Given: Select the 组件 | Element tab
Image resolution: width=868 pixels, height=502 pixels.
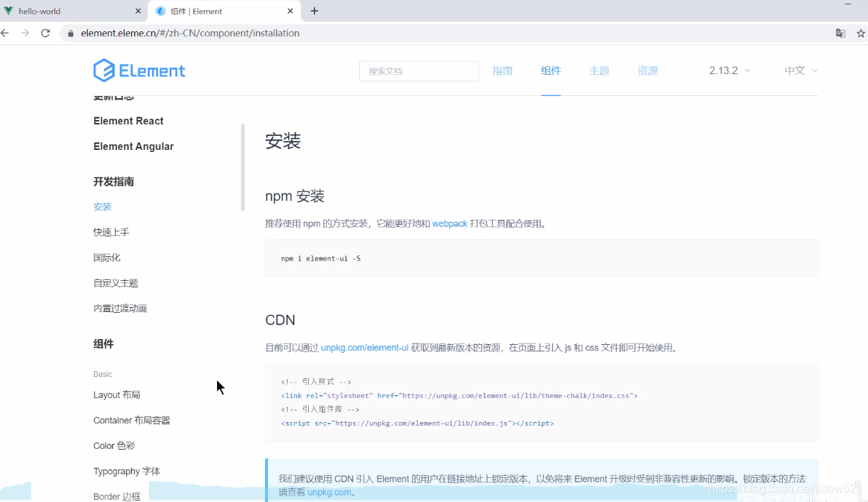Looking at the screenshot, I should click(x=226, y=11).
